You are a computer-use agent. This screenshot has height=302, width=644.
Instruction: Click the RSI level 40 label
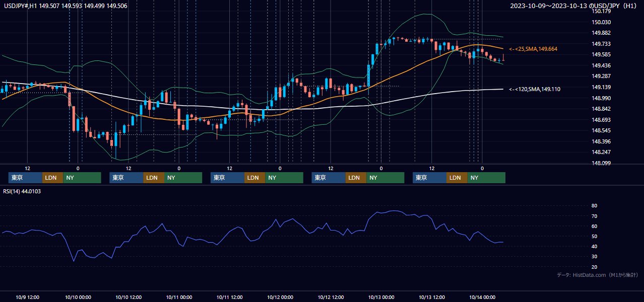[x=594, y=246]
